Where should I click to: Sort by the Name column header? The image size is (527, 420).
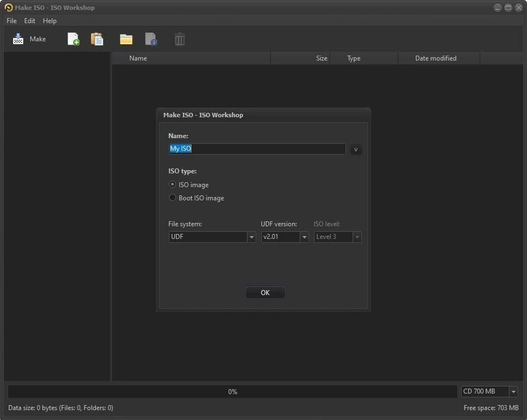[x=191, y=58]
